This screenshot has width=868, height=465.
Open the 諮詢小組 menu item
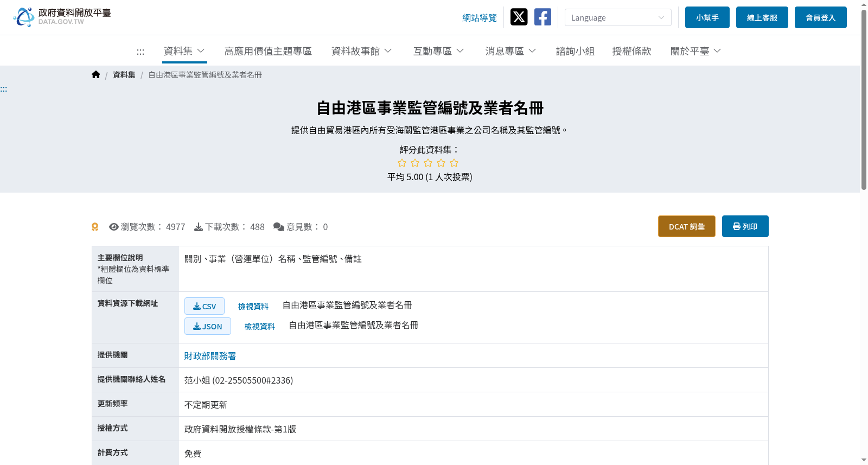pyautogui.click(x=575, y=51)
